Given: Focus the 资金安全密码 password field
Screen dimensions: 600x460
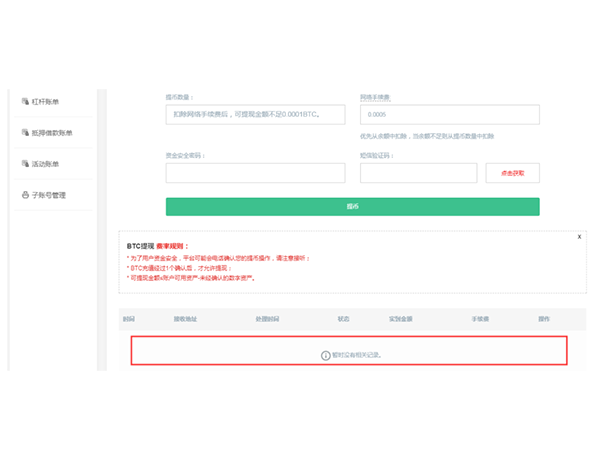Looking at the screenshot, I should [255, 173].
